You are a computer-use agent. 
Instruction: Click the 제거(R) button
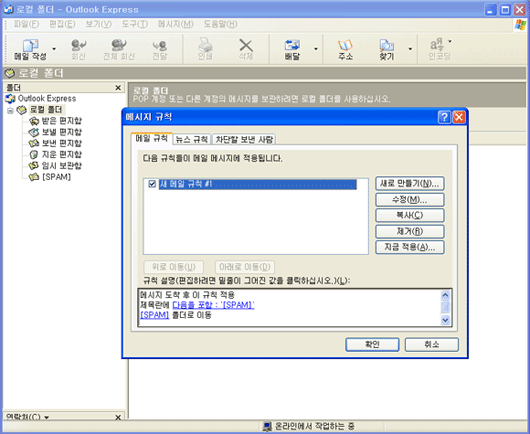tap(410, 231)
